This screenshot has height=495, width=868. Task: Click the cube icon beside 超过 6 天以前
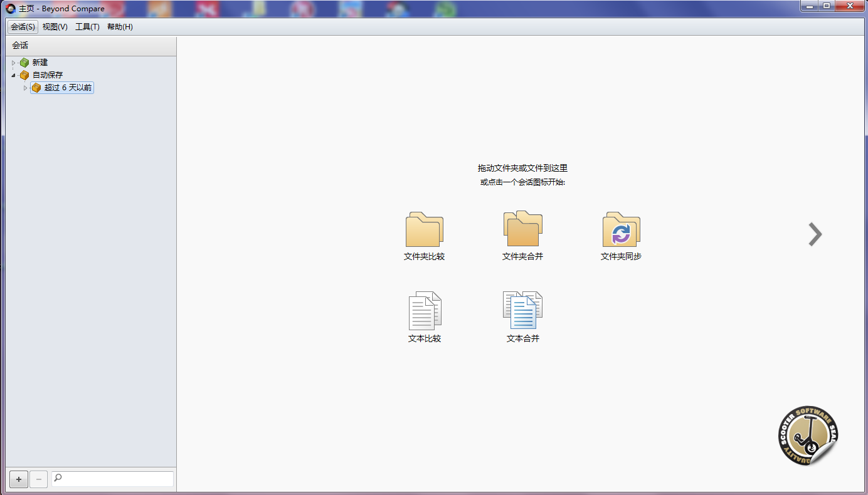[36, 88]
